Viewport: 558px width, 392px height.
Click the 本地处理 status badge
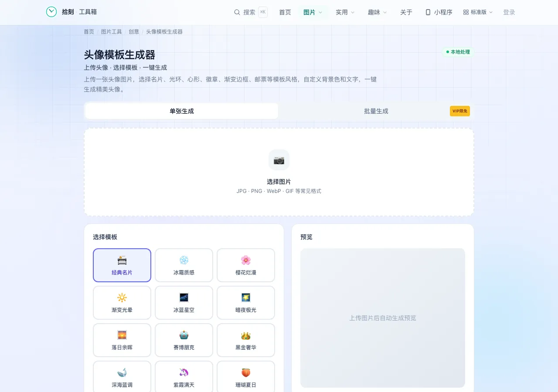[x=458, y=52]
